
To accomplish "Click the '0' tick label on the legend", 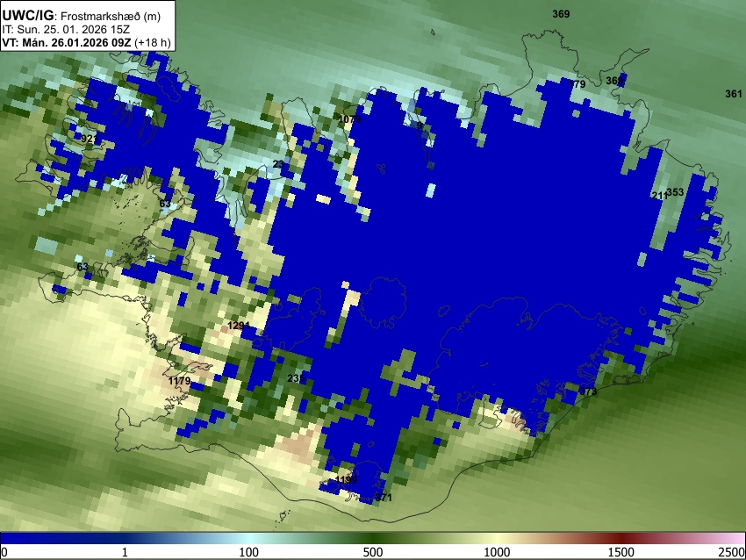I will coord(4,552).
